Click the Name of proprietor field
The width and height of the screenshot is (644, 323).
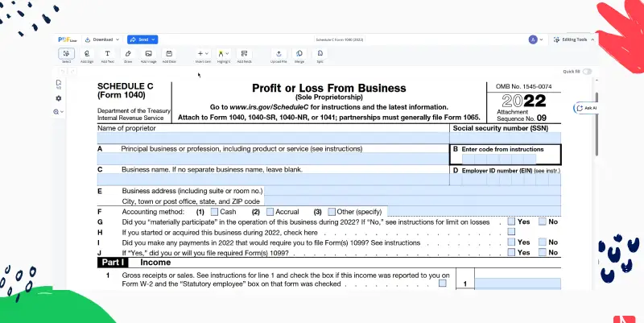click(273, 138)
